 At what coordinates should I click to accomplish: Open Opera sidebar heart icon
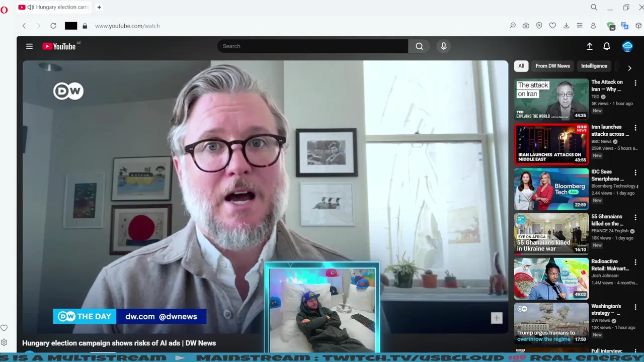(x=4, y=328)
